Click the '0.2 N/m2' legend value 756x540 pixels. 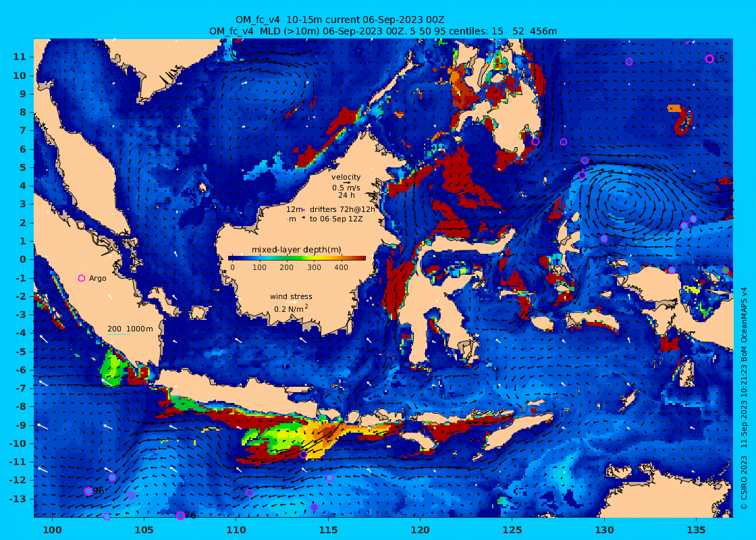[x=291, y=308]
